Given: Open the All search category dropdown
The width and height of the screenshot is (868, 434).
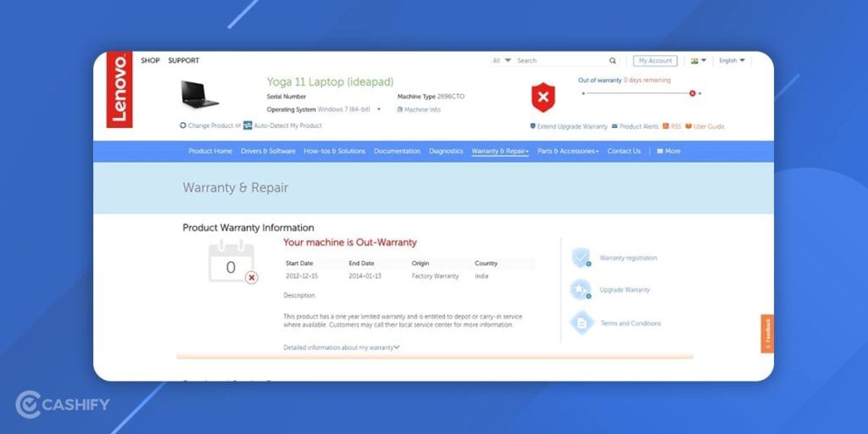Looking at the screenshot, I should [502, 61].
